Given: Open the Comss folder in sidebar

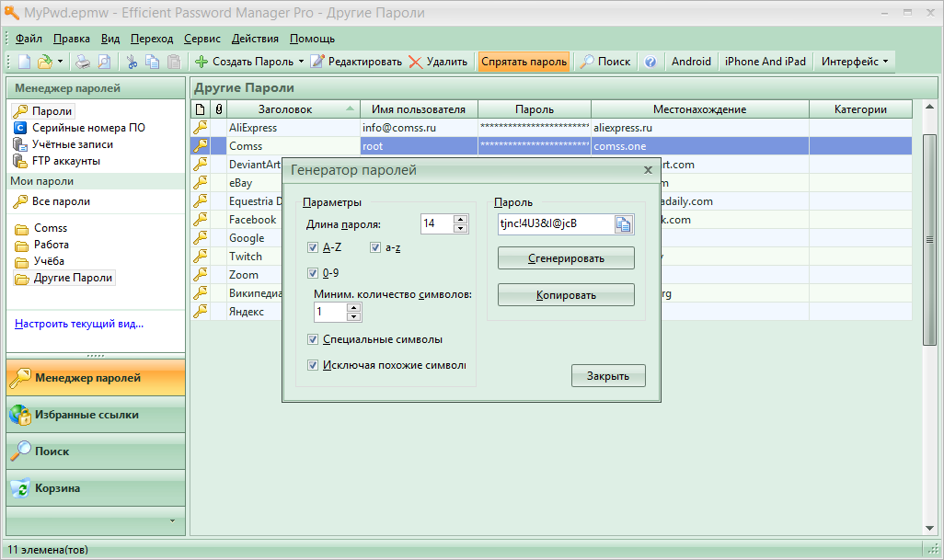Looking at the screenshot, I should (40, 228).
